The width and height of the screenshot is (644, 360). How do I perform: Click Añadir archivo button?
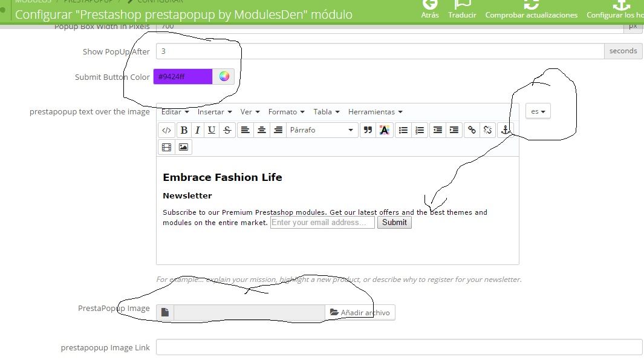[x=360, y=312]
